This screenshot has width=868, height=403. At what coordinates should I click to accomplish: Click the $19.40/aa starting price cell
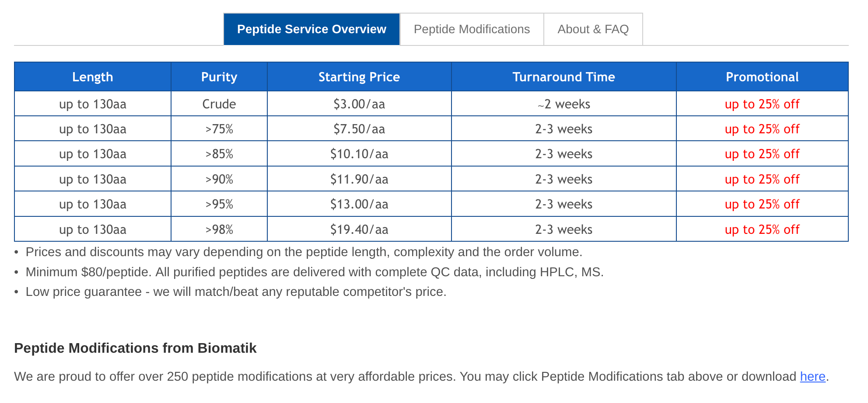tap(359, 229)
